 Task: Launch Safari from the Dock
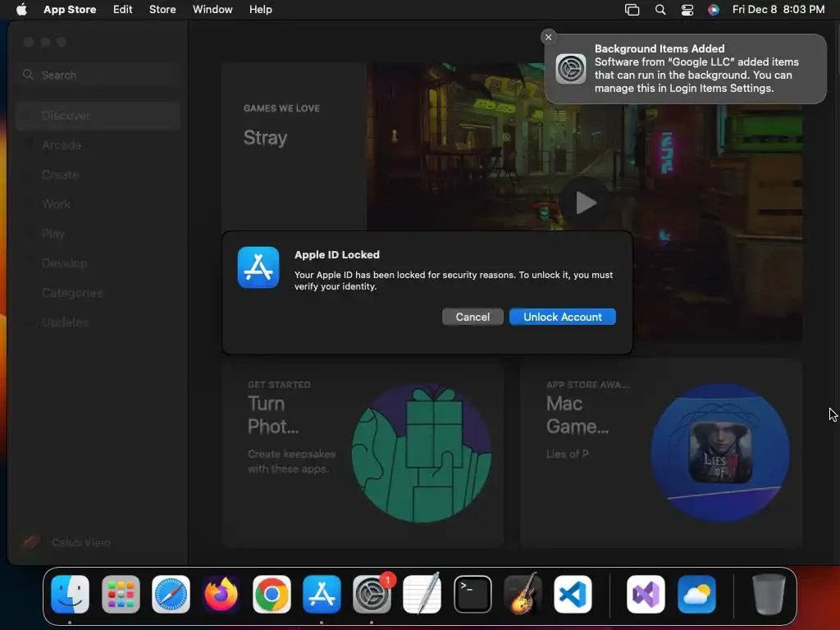(171, 594)
